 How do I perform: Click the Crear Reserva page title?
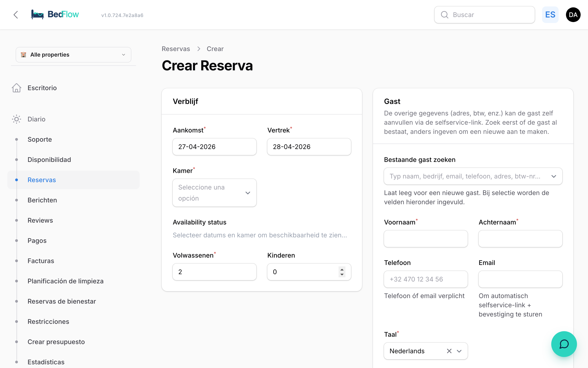(207, 66)
